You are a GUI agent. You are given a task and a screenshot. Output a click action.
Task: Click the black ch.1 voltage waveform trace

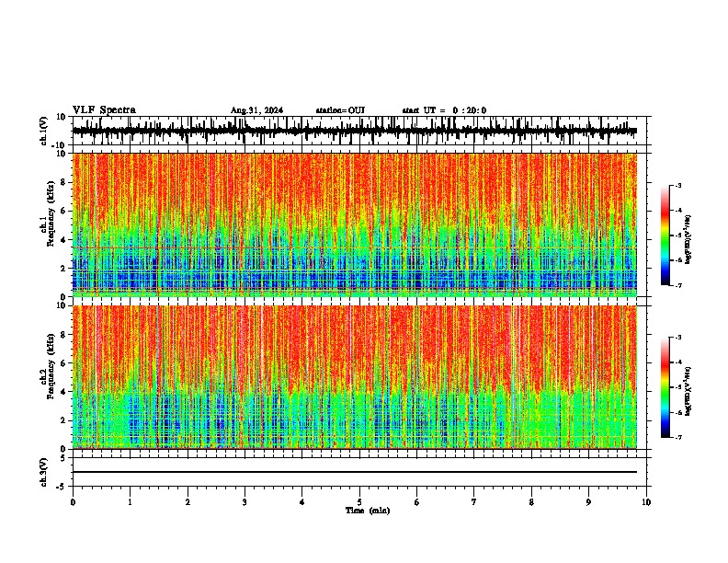click(354, 131)
